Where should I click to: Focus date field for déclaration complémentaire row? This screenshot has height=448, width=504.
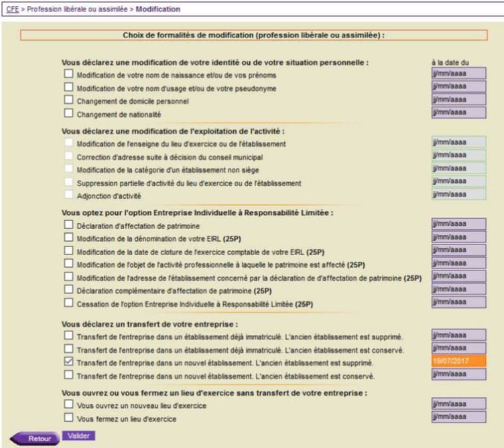[458, 289]
